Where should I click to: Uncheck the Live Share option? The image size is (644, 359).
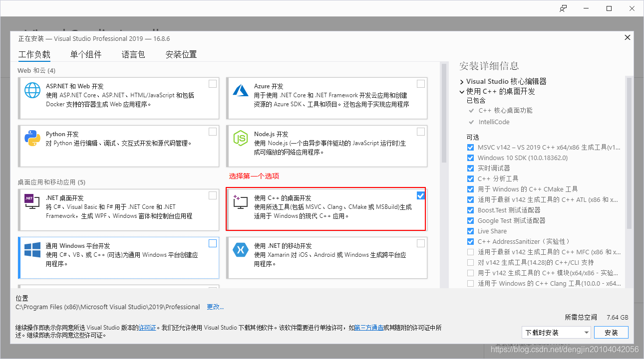470,231
